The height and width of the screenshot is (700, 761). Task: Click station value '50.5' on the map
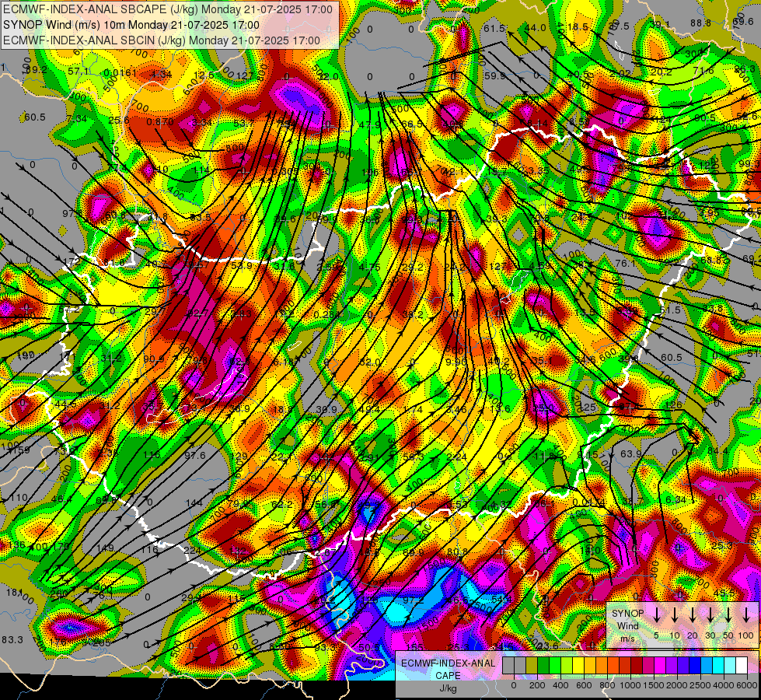[370, 647]
